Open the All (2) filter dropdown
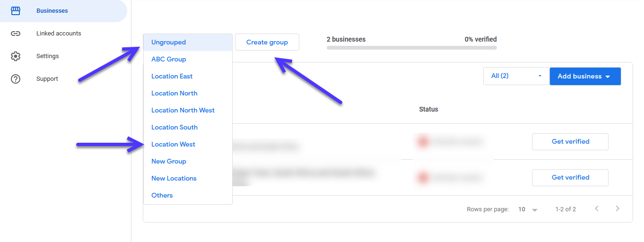This screenshot has width=644, height=242. coord(516,76)
